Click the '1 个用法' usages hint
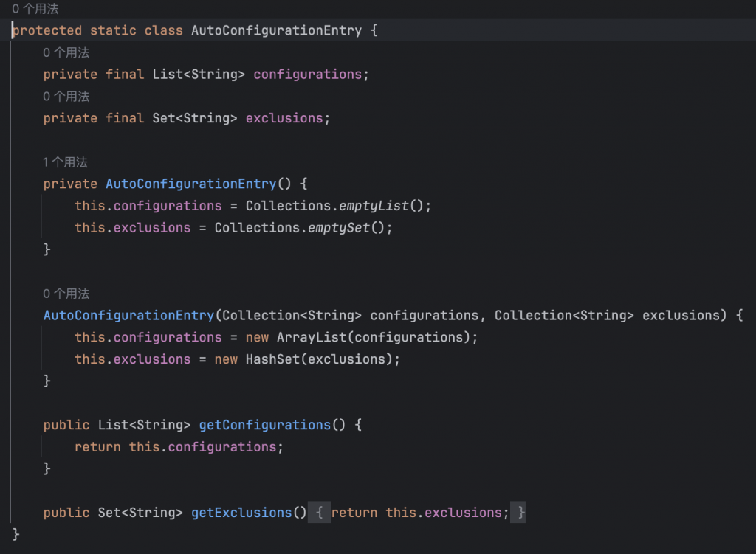 pos(66,162)
